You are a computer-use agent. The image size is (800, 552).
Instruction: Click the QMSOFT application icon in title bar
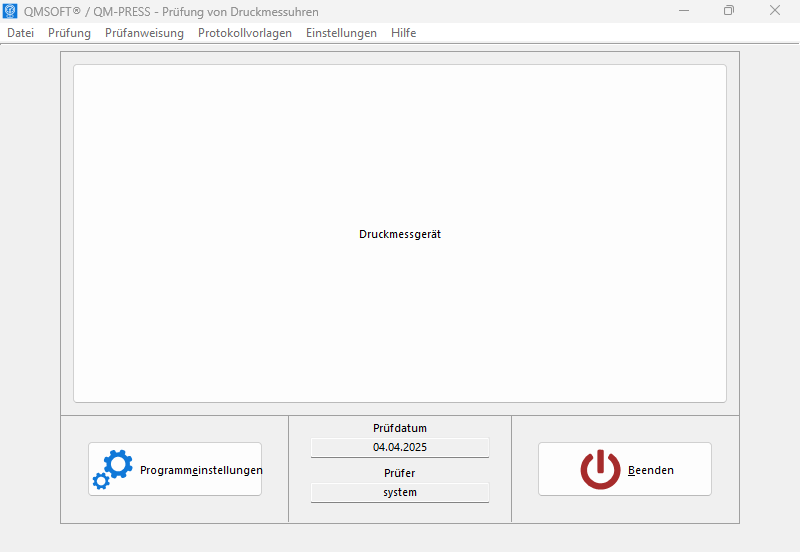(10, 11)
